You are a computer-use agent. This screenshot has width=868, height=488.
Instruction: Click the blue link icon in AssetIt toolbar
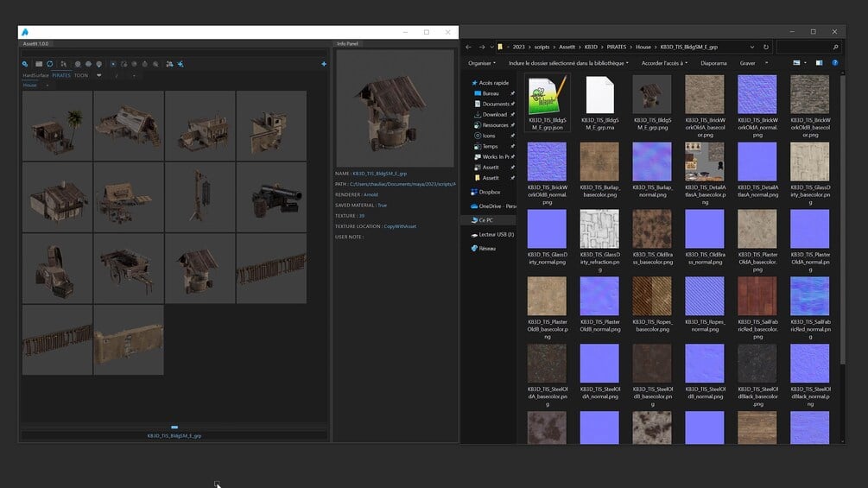(x=25, y=64)
